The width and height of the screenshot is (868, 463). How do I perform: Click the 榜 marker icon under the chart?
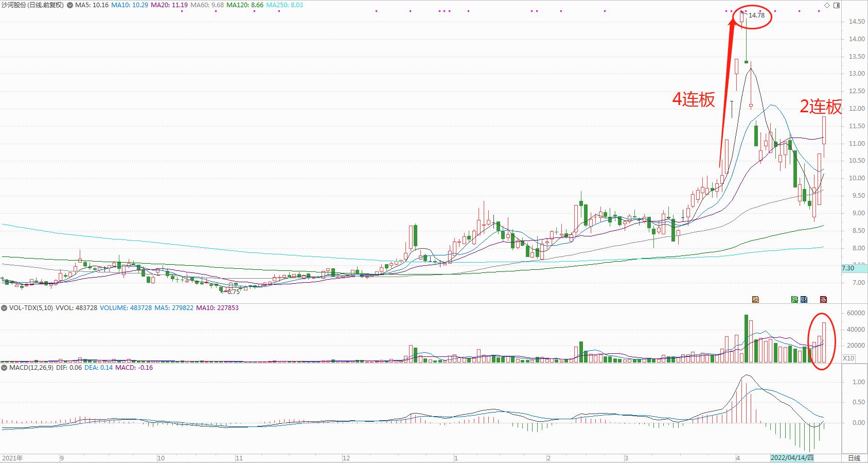coord(755,299)
